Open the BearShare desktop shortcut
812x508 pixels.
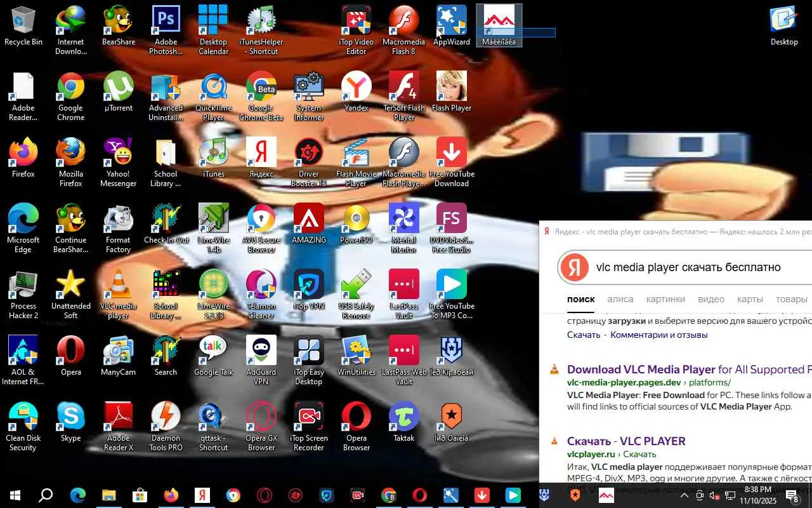pyautogui.click(x=119, y=27)
